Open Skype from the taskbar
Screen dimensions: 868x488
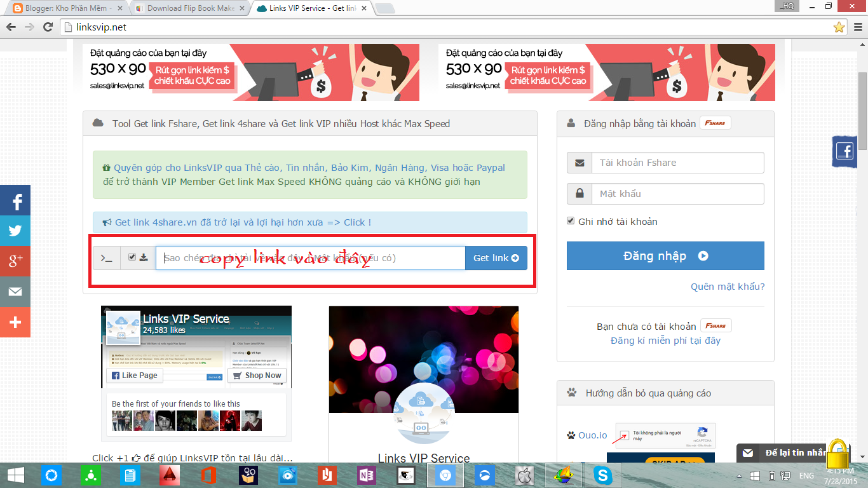coord(602,475)
